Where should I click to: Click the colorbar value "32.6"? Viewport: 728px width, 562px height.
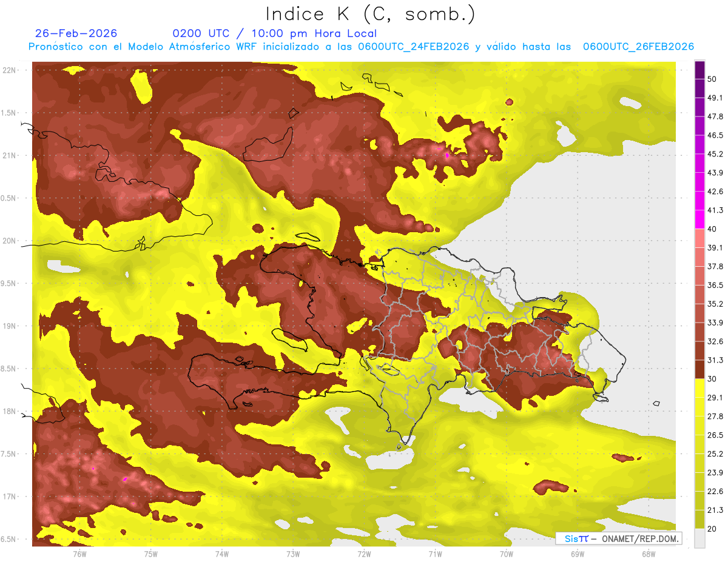pos(715,341)
